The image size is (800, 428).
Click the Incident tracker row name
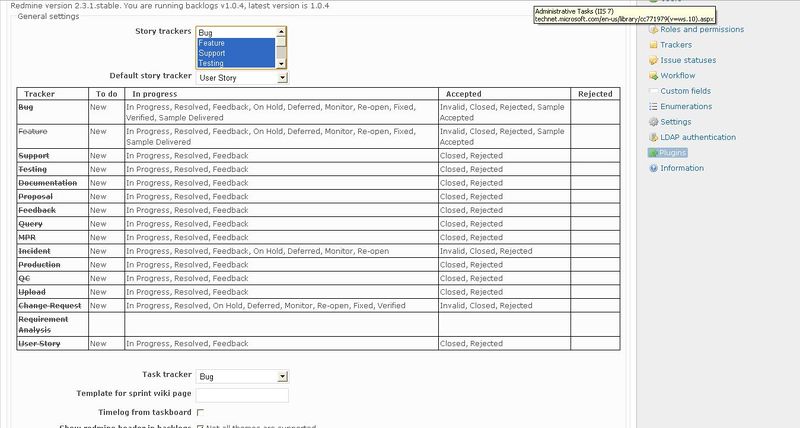(34, 251)
